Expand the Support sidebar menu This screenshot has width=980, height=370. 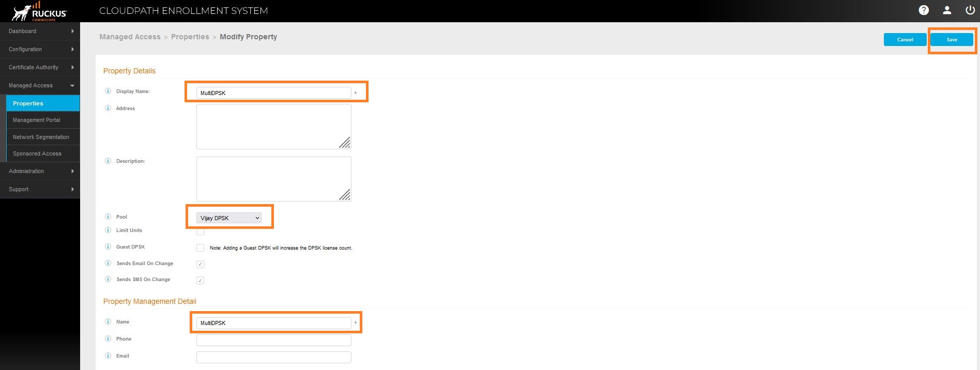[x=40, y=189]
